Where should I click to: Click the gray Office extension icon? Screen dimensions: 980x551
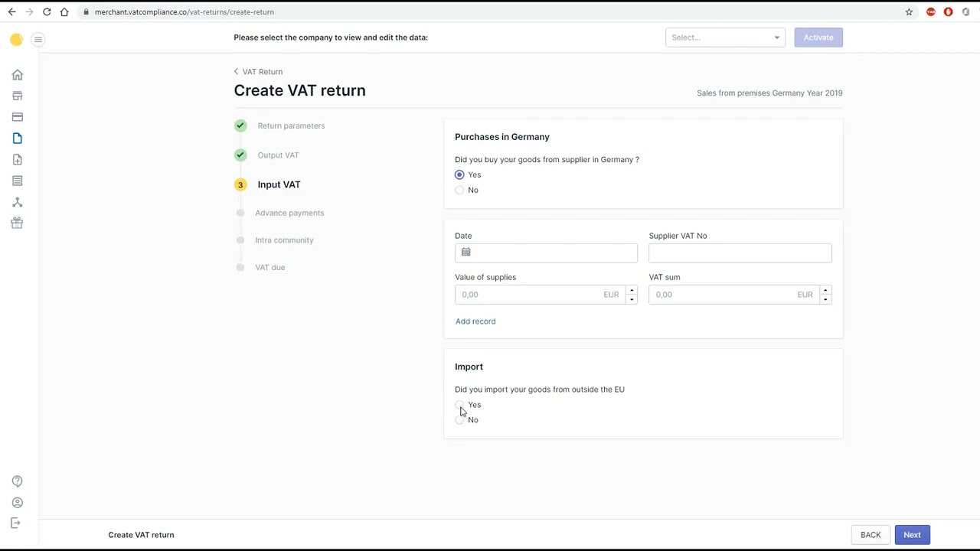966,12
